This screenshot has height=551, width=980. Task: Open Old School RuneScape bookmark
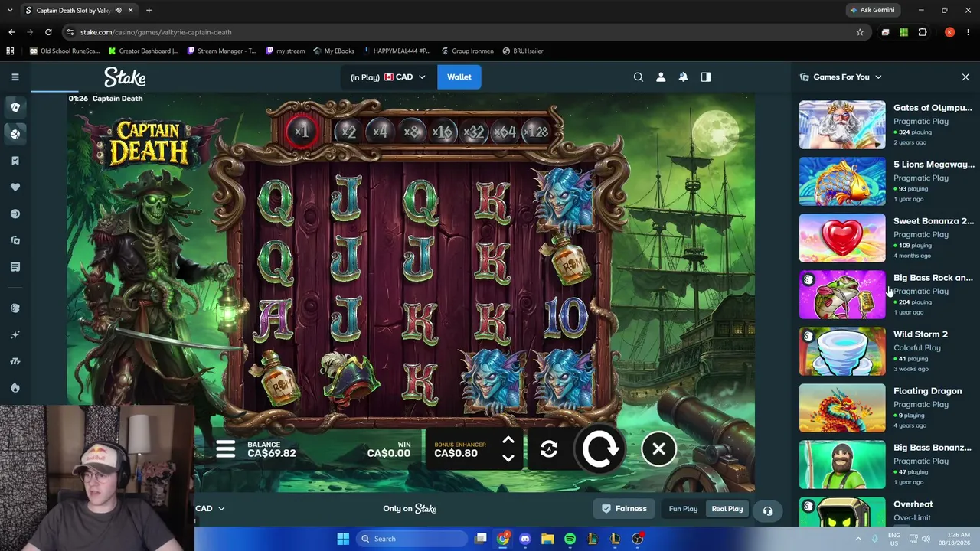coord(64,51)
